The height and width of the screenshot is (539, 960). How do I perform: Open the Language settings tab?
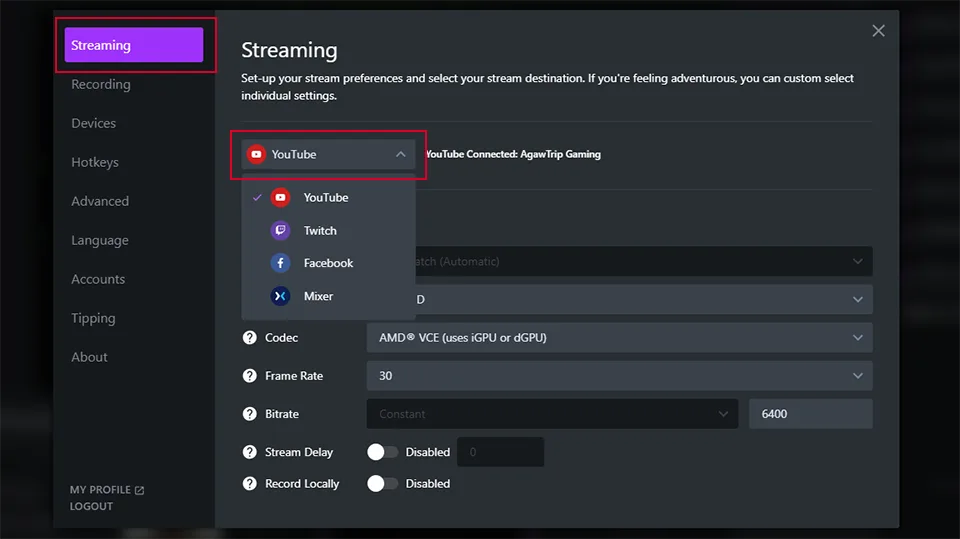(x=100, y=240)
